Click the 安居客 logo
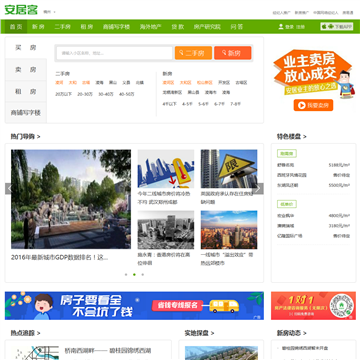Screen dimensions: 360x360 (x=21, y=10)
